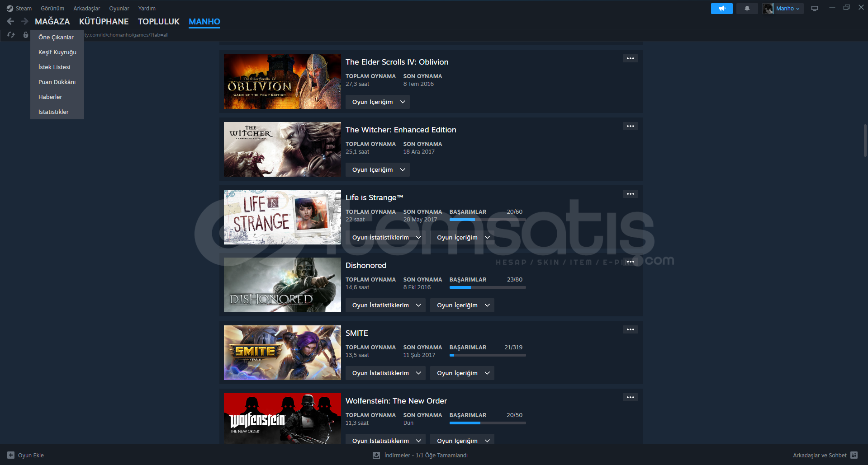The image size is (868, 465).
Task: Open Dishonored game title link
Action: (366, 265)
